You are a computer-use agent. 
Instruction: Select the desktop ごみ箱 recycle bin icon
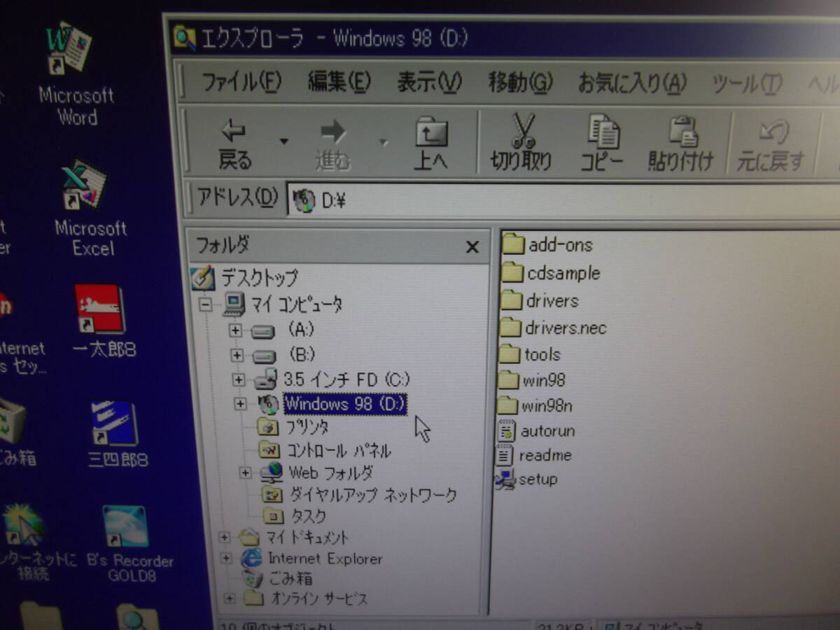coord(15,433)
